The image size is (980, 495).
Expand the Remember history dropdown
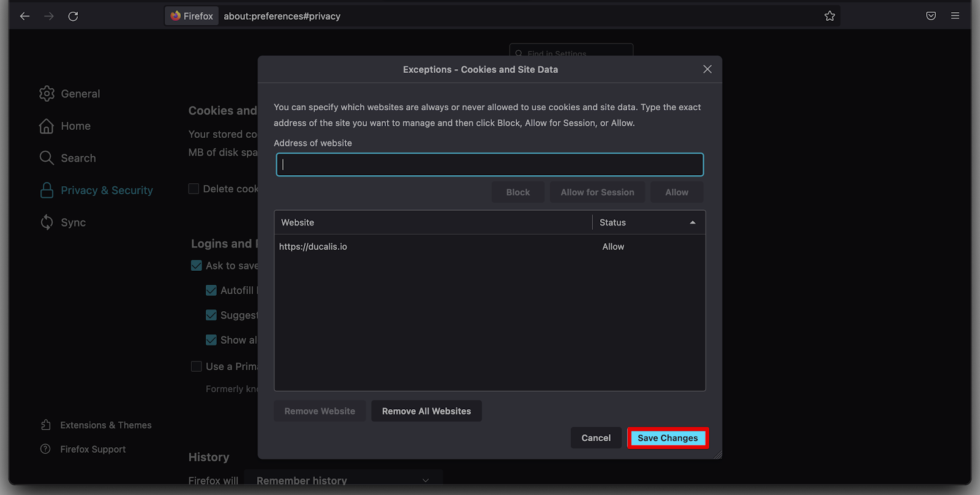click(x=343, y=480)
